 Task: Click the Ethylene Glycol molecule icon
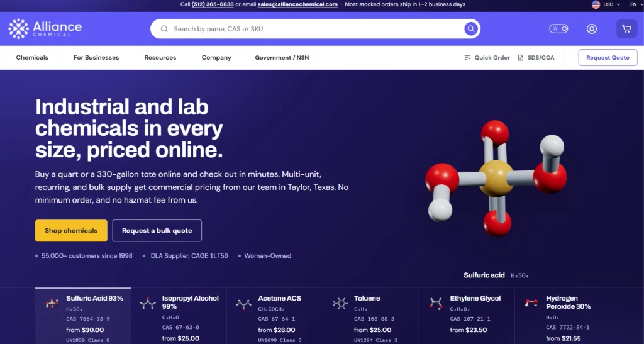[436, 303]
